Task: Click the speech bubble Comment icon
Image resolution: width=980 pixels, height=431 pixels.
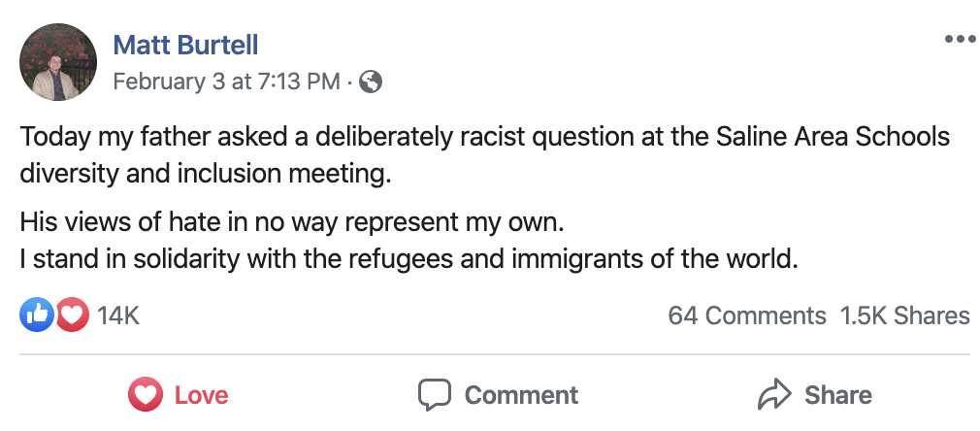Action: click(435, 394)
